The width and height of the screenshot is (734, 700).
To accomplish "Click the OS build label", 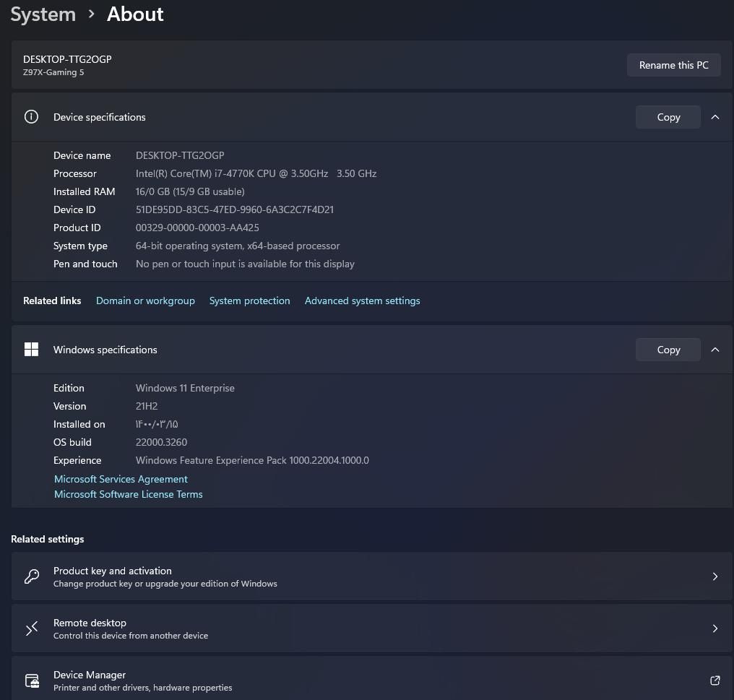I will point(72,443).
